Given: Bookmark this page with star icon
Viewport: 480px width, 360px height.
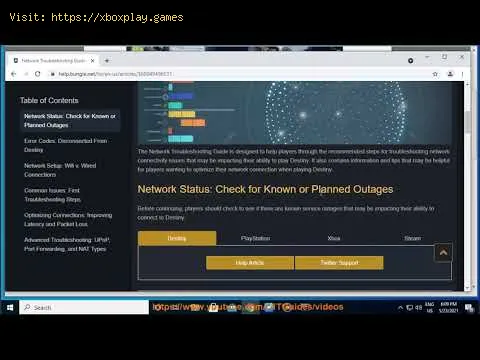Looking at the screenshot, I should 435,74.
